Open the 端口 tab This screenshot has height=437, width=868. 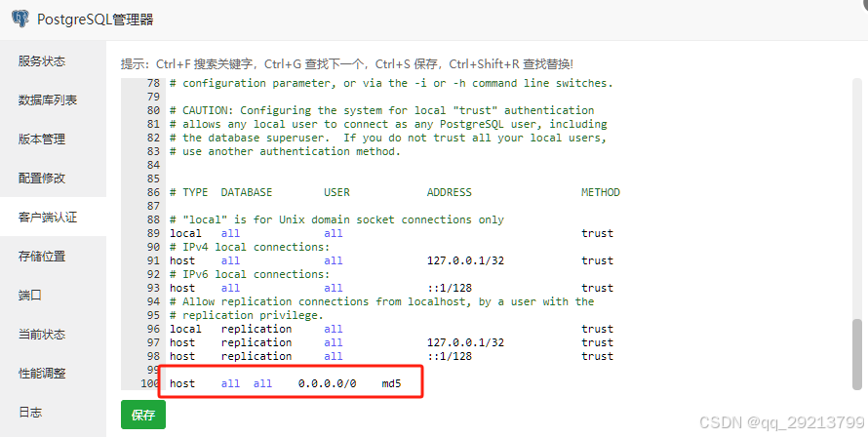click(x=30, y=296)
